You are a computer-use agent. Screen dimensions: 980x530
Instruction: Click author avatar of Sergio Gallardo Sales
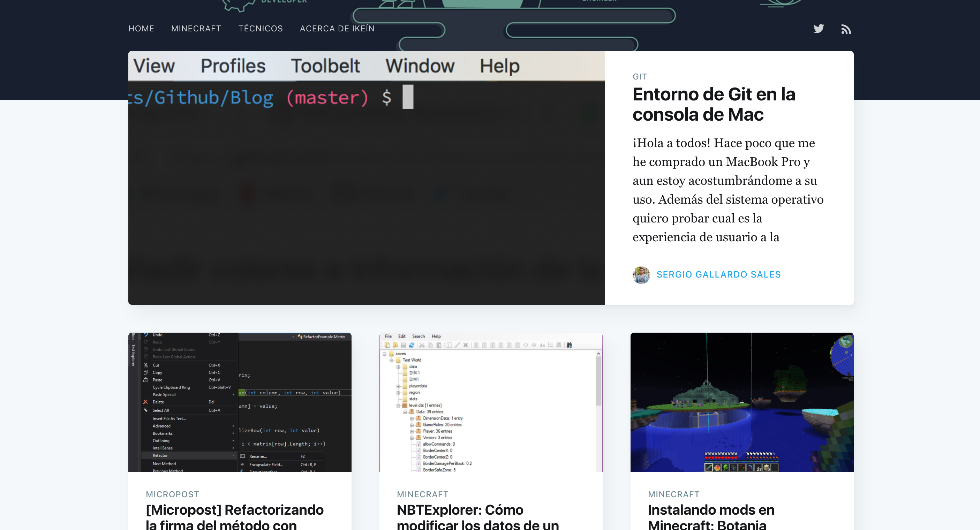641,275
